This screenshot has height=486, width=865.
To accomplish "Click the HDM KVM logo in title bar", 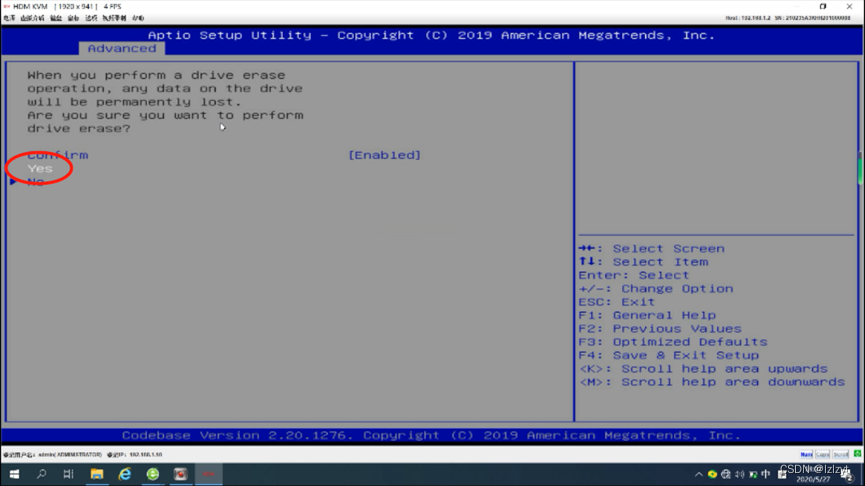I will click(x=7, y=7).
